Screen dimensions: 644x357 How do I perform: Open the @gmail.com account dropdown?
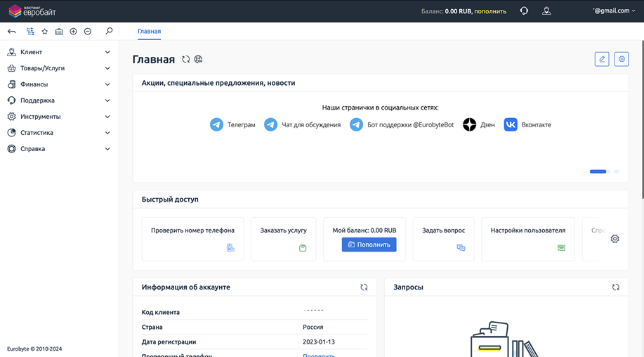click(x=614, y=11)
